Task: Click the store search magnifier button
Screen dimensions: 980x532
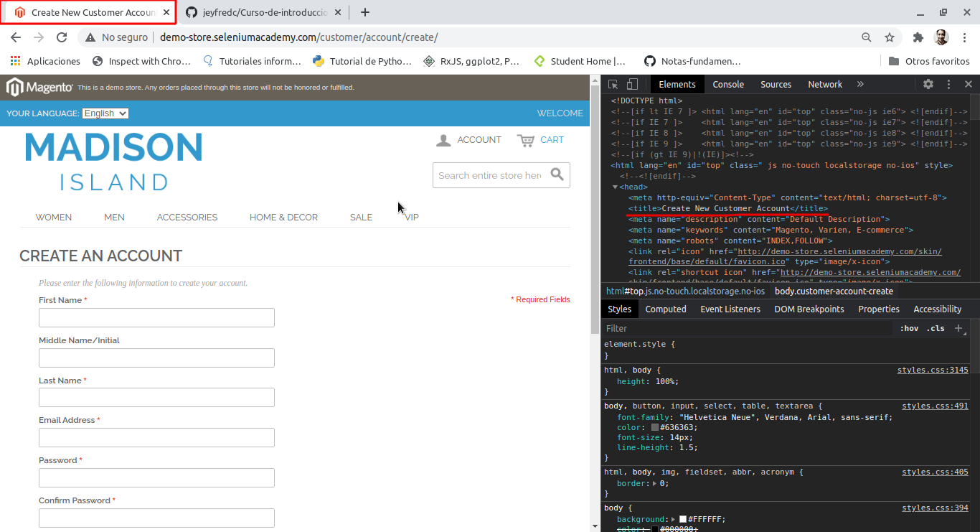Action: coord(557,174)
